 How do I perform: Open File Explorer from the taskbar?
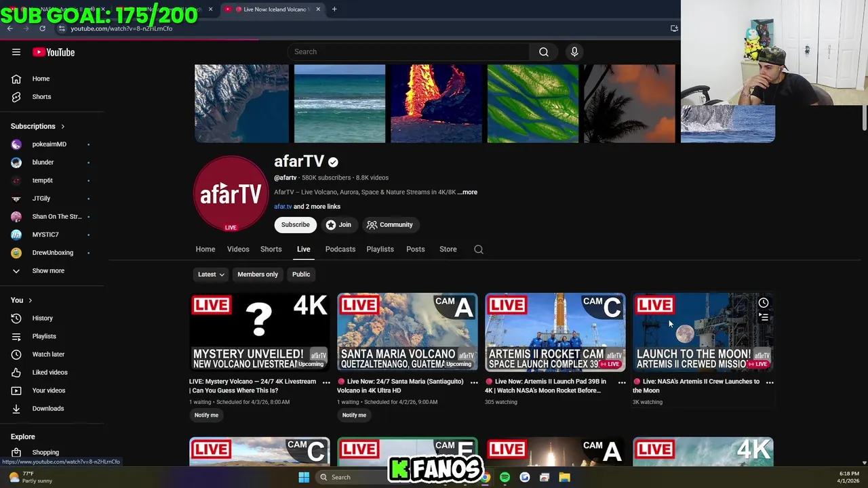[564, 477]
